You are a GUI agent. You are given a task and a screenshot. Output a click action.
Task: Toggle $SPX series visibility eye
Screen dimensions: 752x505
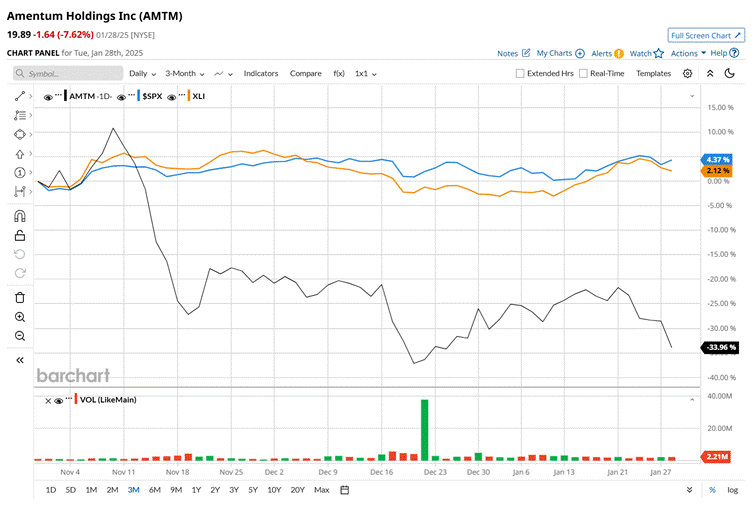121,97
